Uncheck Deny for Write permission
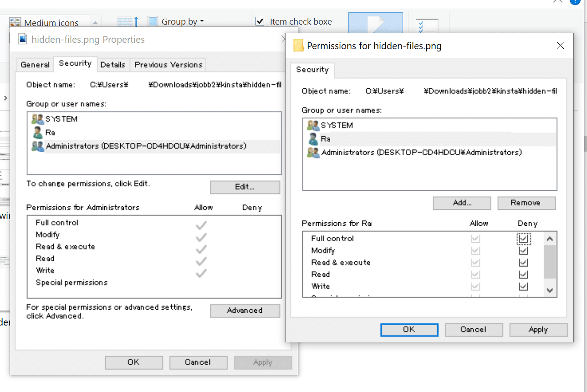 tap(523, 286)
